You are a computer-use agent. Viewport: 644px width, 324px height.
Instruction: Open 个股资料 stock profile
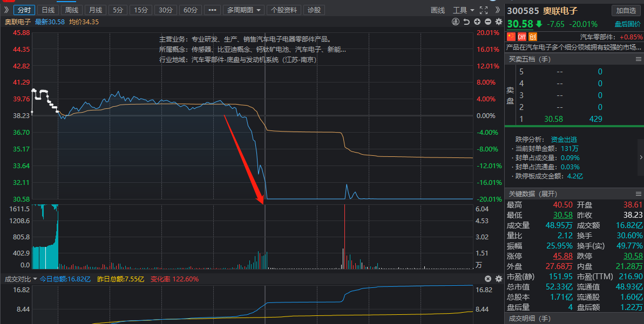(284, 10)
